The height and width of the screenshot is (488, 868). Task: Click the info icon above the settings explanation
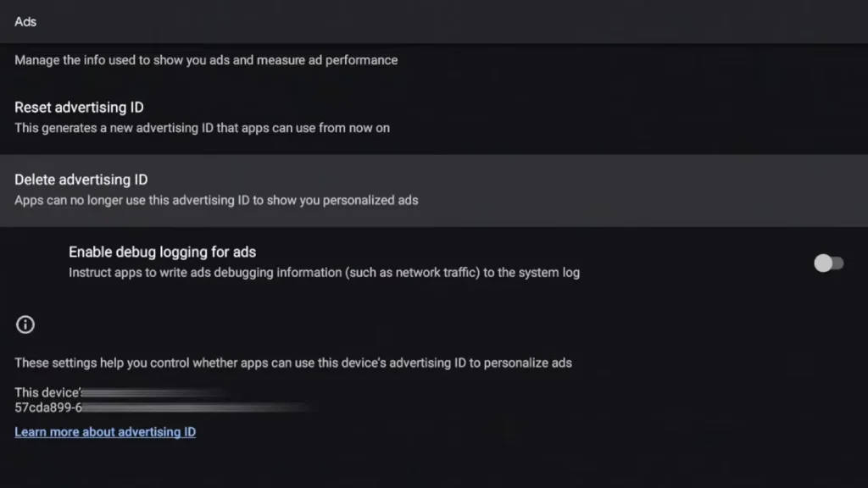coord(25,324)
